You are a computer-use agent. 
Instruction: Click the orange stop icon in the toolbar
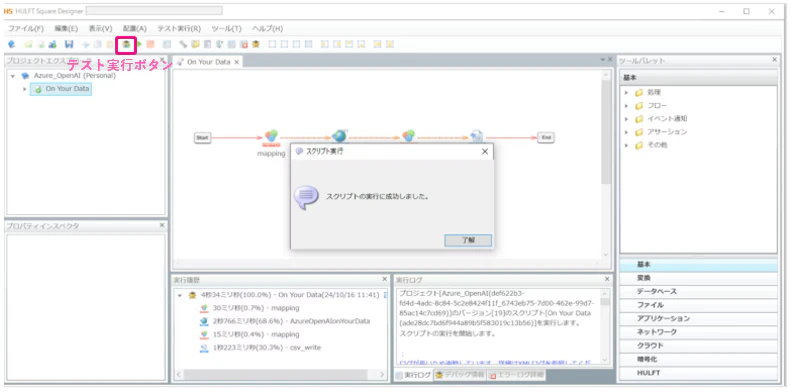pos(150,45)
